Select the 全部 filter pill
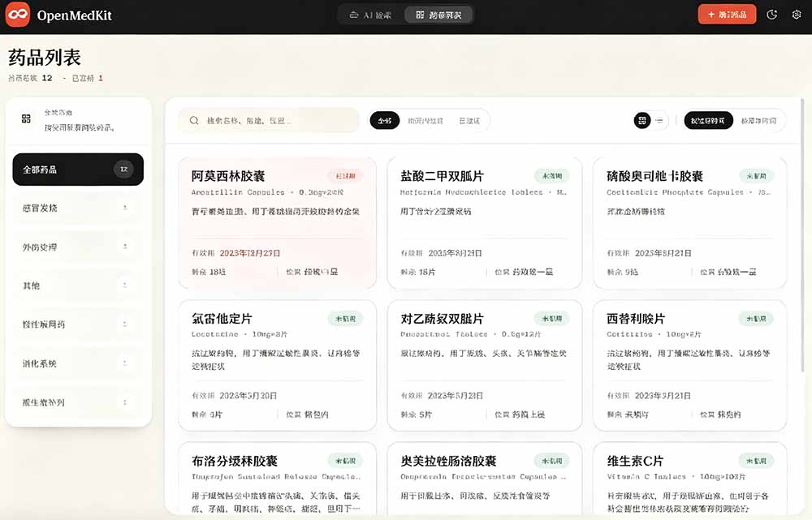 (x=384, y=121)
